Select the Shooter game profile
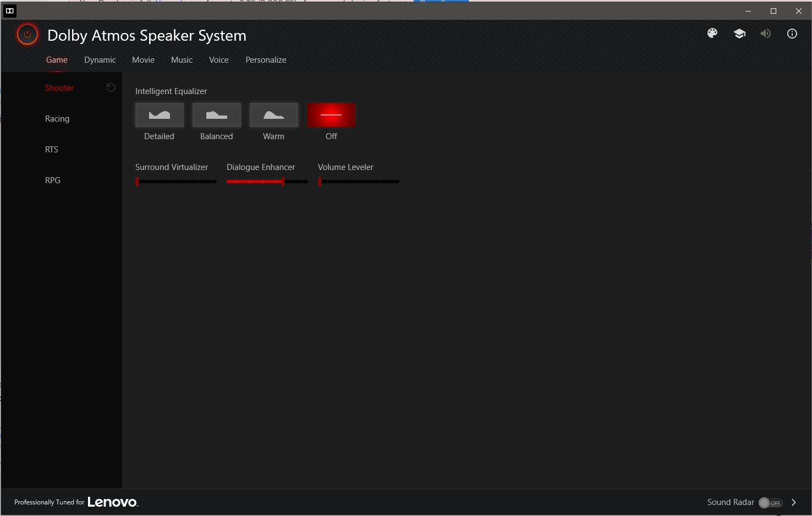This screenshot has height=516, width=812. coord(59,88)
